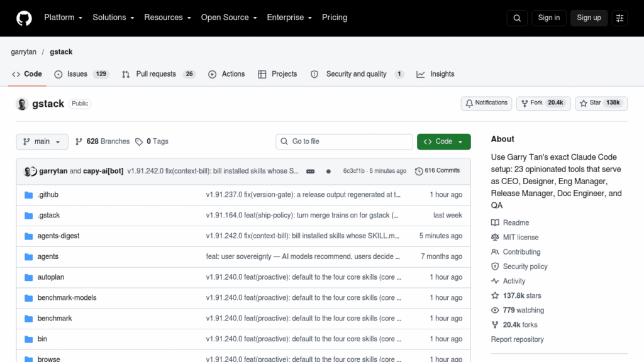Expand the Solutions menu in header
This screenshot has width=644, height=362.
[113, 18]
